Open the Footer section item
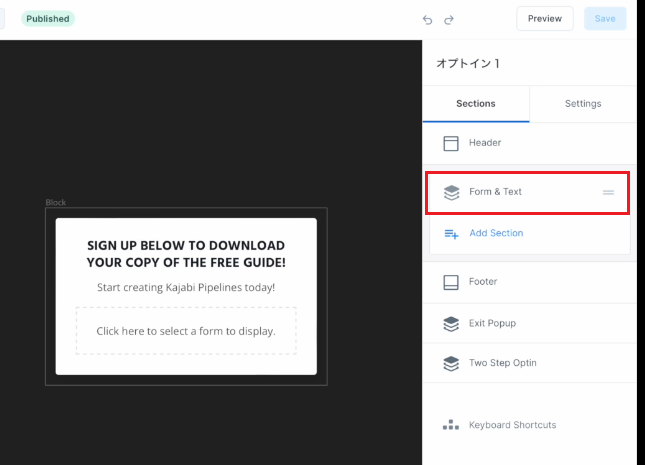This screenshot has width=645, height=465. click(483, 282)
